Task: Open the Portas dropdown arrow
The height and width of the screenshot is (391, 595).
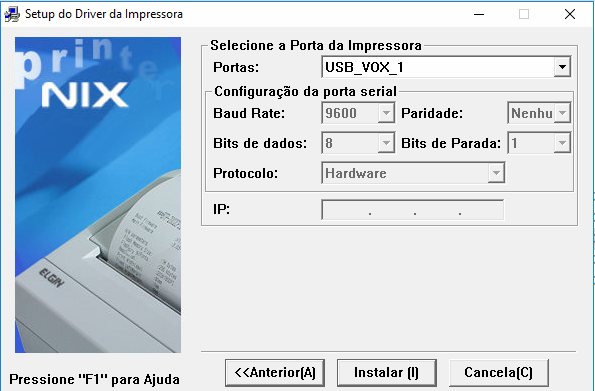Action: [562, 67]
